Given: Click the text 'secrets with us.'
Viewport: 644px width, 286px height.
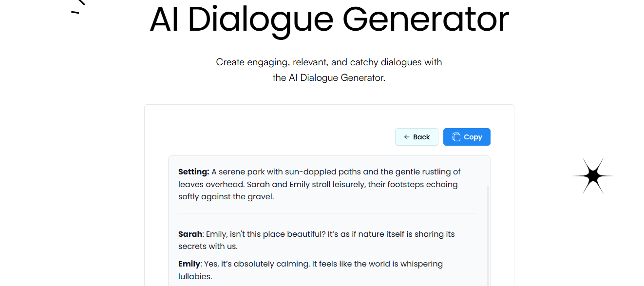Looking at the screenshot, I should tap(208, 246).
